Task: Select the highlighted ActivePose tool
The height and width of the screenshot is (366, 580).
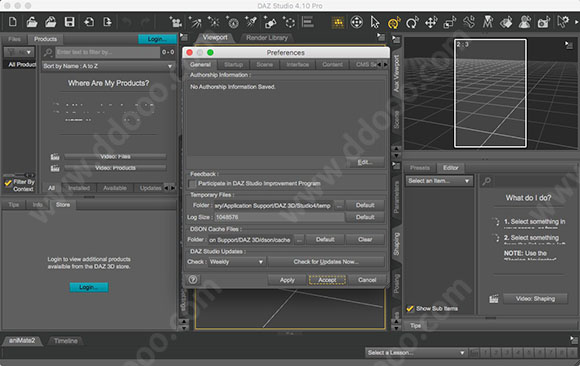Action: pos(394,23)
